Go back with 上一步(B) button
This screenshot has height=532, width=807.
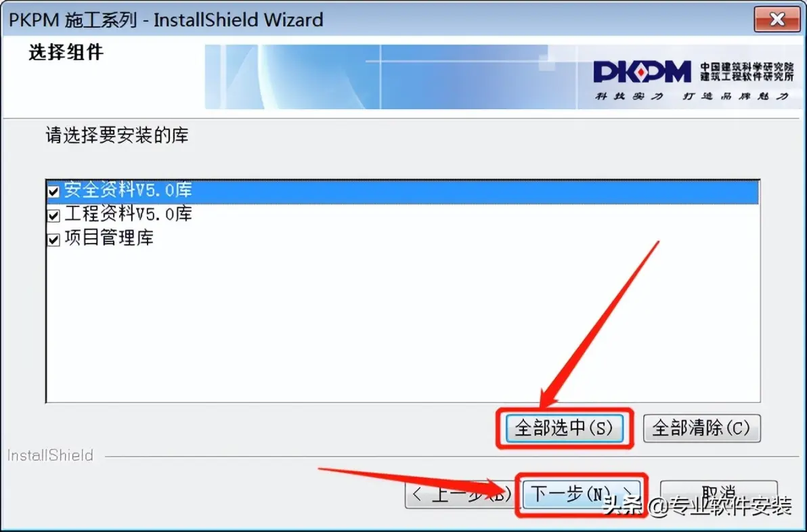(459, 495)
